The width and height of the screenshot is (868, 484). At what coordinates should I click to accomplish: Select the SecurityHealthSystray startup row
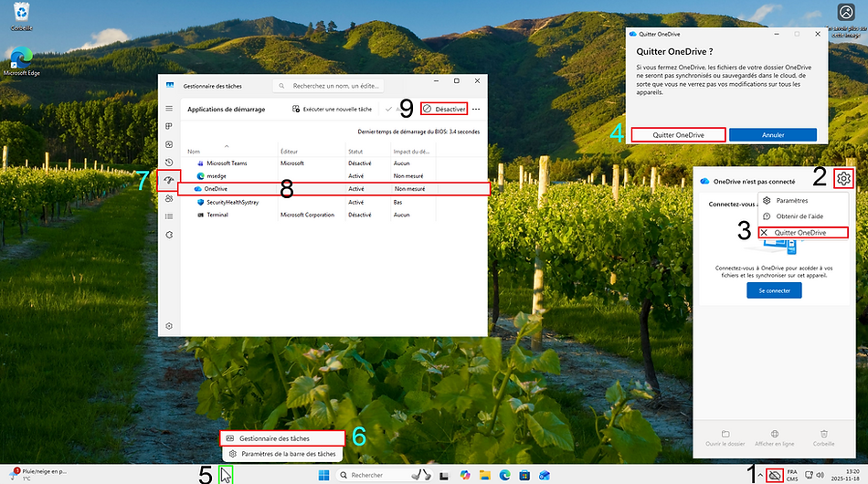coord(333,202)
